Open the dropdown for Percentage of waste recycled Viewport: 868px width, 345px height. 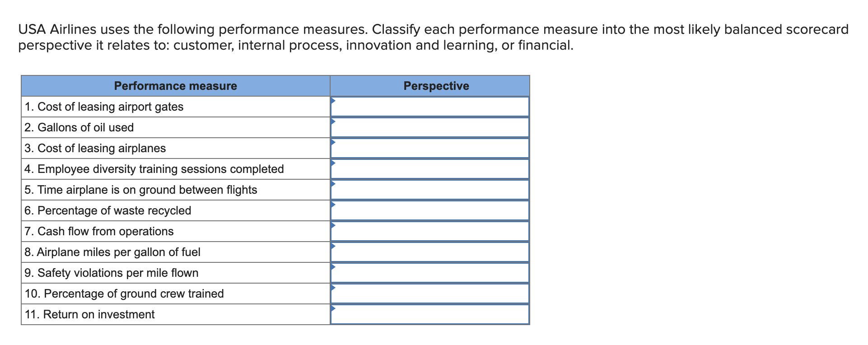coord(429,210)
